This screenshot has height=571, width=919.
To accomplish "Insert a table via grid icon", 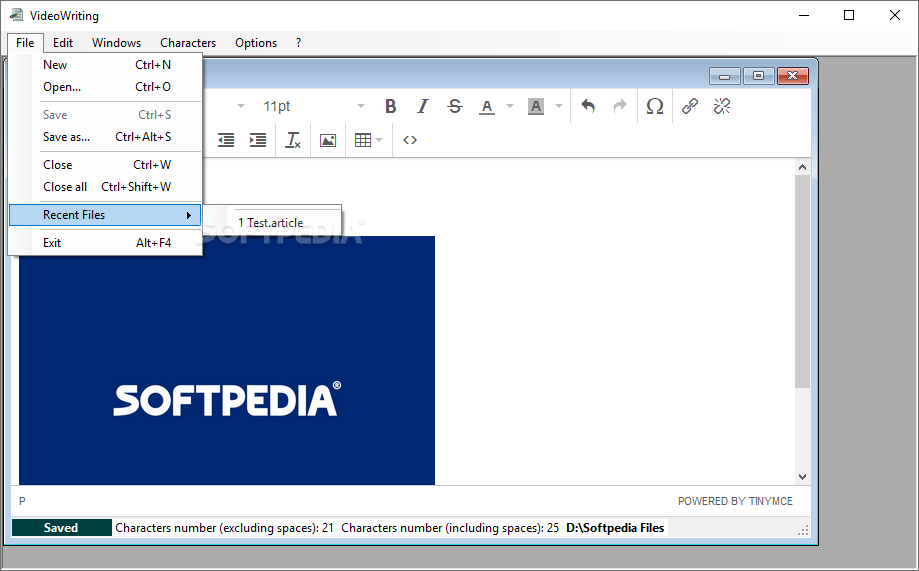I will click(363, 140).
